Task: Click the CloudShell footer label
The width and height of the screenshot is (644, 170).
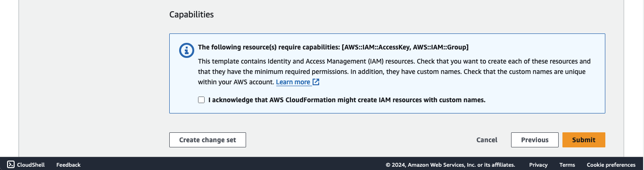Action: (x=31, y=165)
